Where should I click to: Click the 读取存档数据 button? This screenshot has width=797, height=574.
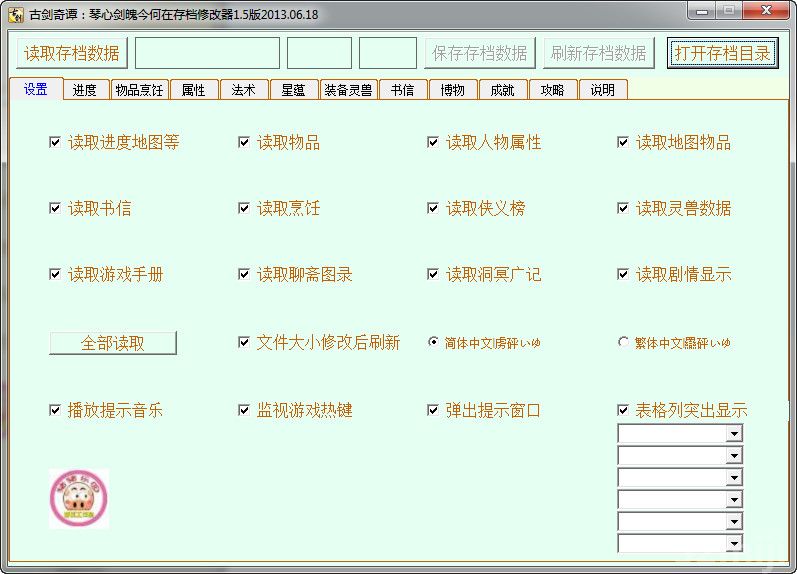pyautogui.click(x=72, y=53)
